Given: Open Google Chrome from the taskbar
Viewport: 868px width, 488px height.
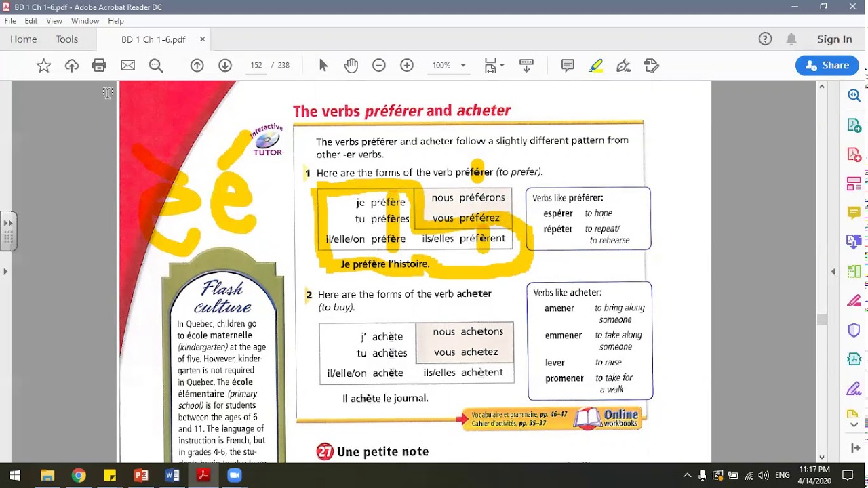Looking at the screenshot, I should click(x=79, y=475).
